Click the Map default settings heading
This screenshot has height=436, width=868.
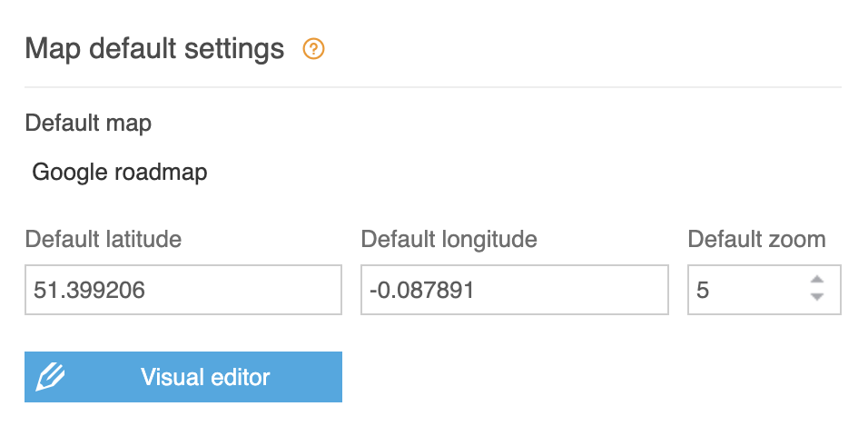pos(154,49)
